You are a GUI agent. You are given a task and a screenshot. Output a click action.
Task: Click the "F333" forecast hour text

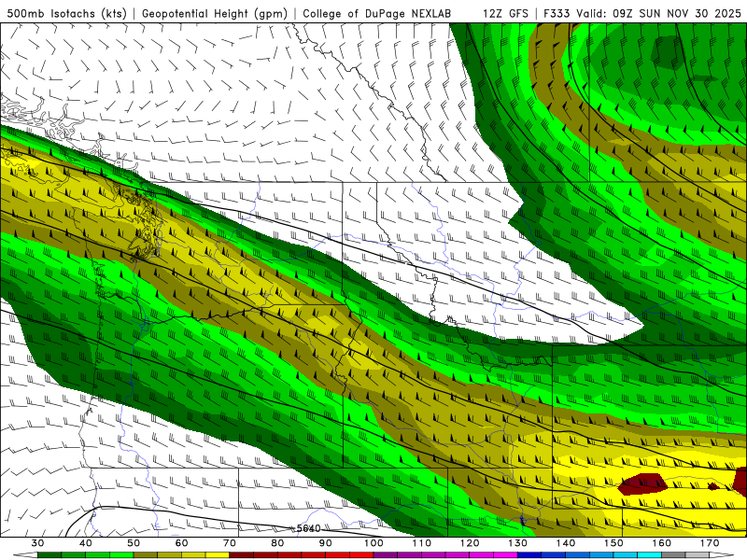(x=557, y=13)
